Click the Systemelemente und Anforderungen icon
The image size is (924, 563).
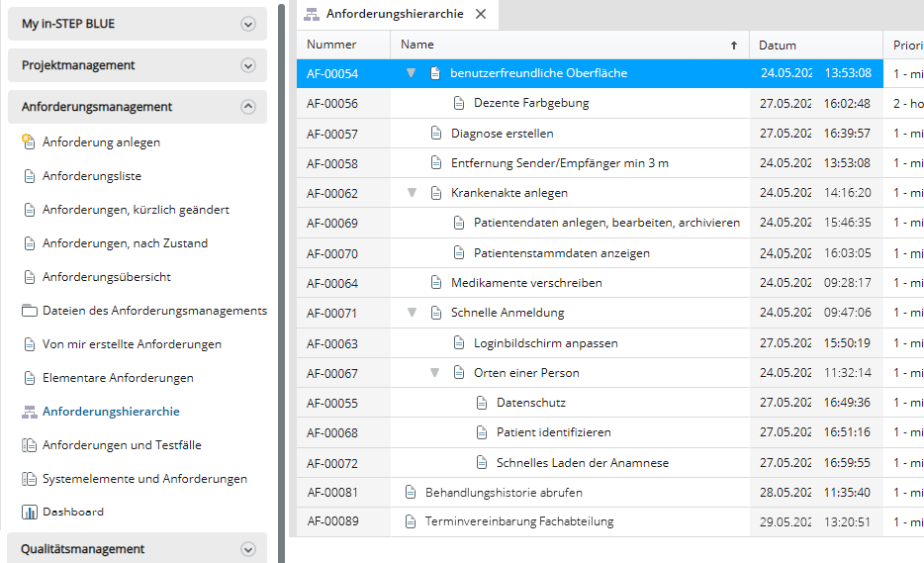click(29, 479)
